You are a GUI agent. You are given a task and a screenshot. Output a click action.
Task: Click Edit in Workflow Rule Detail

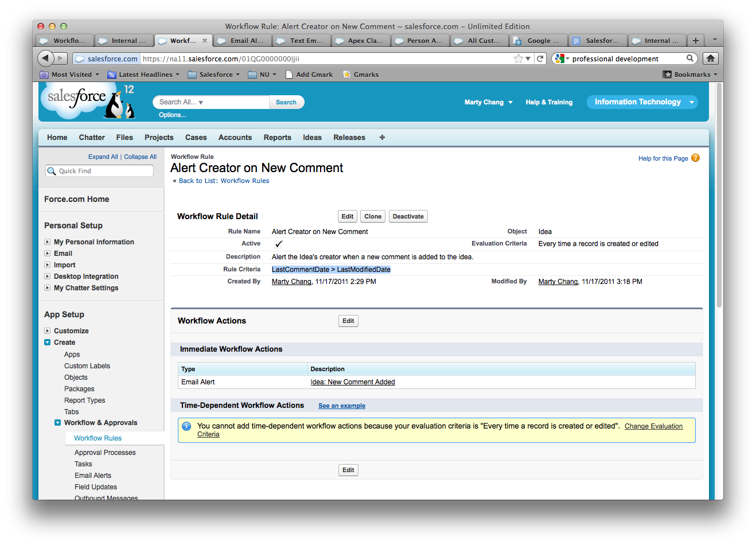click(x=348, y=216)
